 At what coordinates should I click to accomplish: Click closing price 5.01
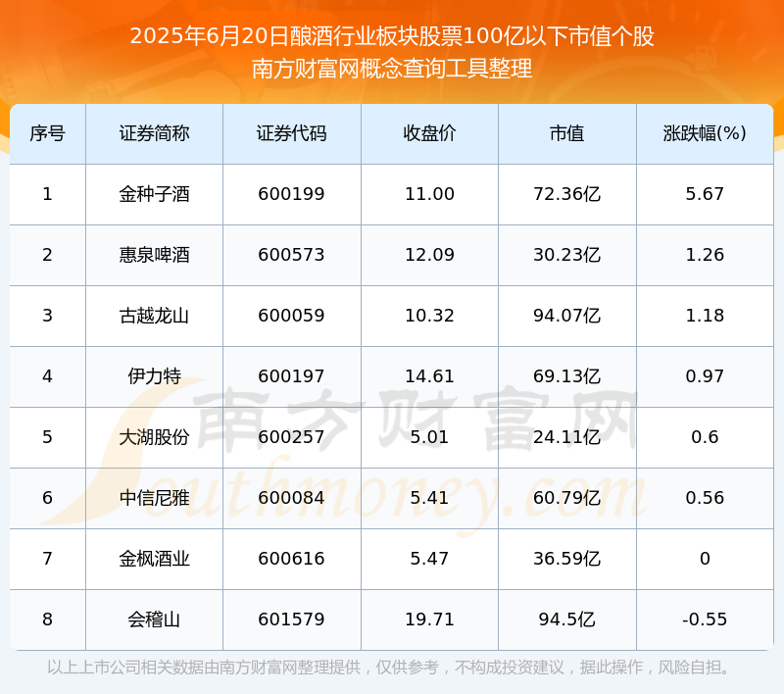pos(429,437)
